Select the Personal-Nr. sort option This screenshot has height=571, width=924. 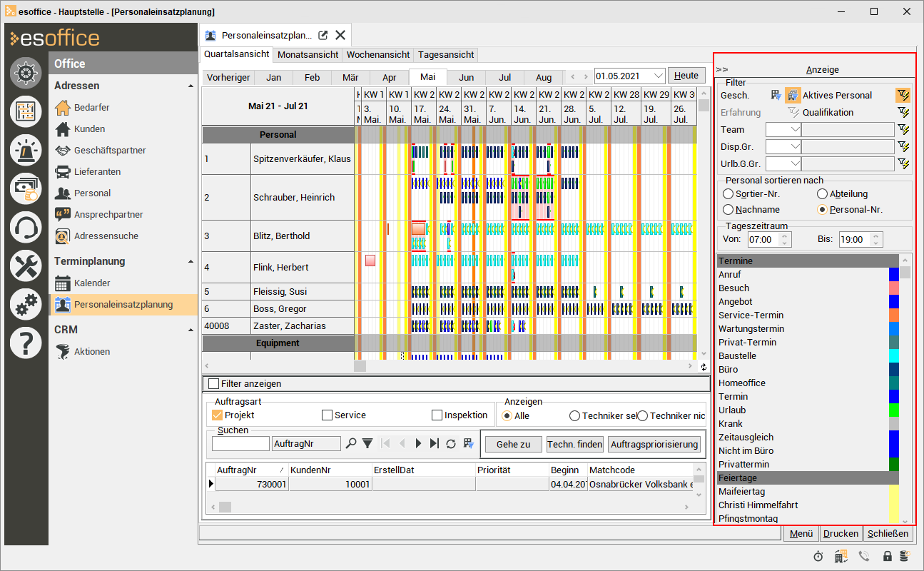pyautogui.click(x=823, y=210)
